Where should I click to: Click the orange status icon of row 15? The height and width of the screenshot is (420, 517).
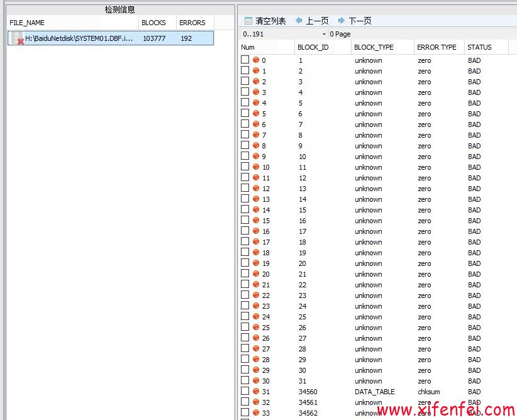[256, 220]
